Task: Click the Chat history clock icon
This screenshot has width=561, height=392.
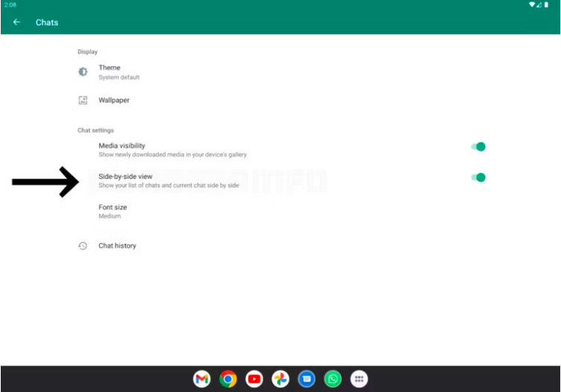Action: [83, 245]
